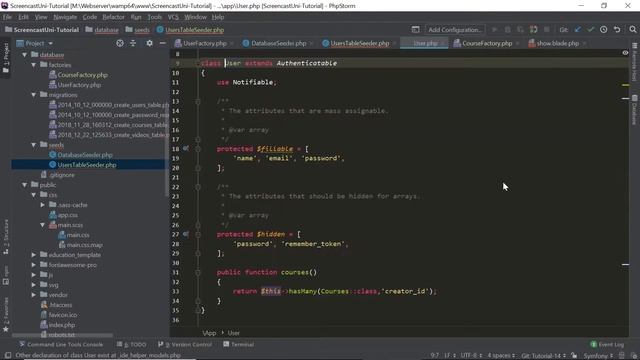Click the Git branch Tutorial-14 status widget

pos(543,356)
